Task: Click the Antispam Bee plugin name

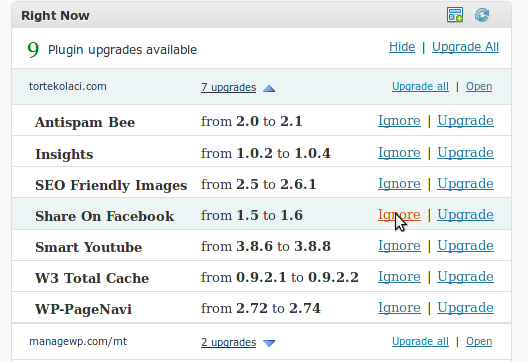Action: [85, 122]
